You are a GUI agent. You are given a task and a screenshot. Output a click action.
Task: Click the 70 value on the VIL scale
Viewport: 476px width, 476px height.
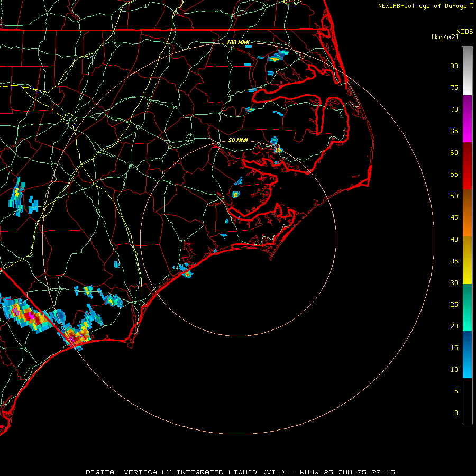tap(454, 109)
